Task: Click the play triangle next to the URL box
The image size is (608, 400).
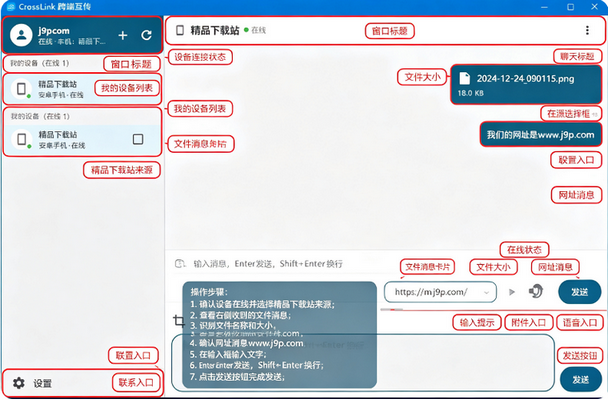Action: 512,292
